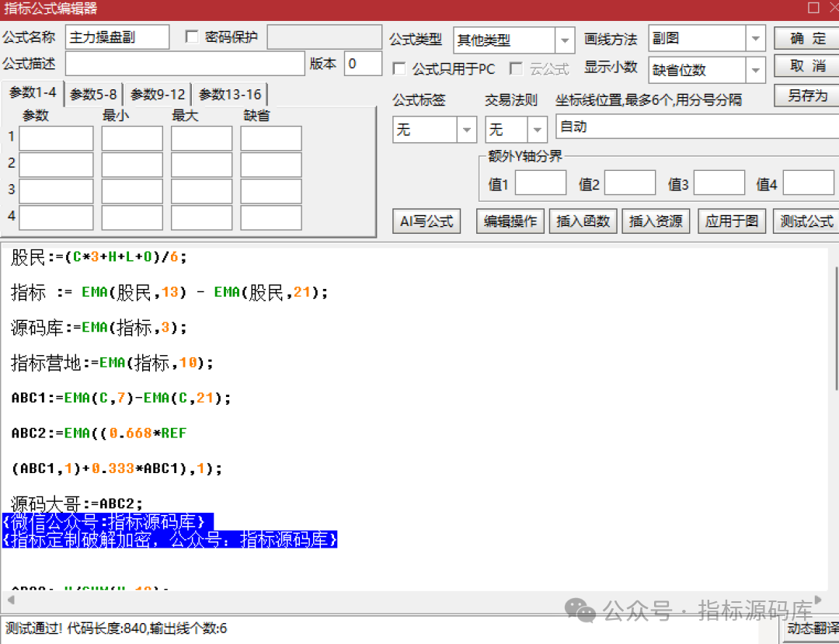Click the vertical scrollbar in code editor
The image size is (839, 644).
[834, 326]
